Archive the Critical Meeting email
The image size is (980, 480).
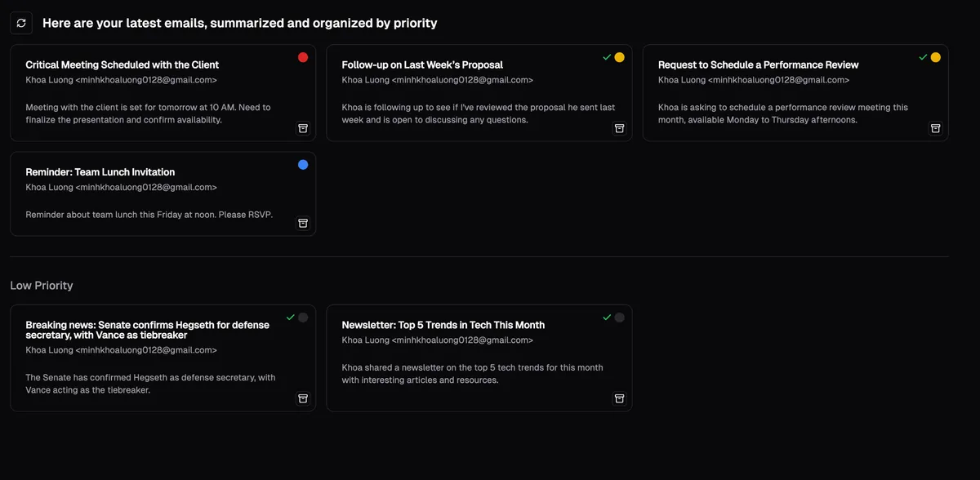pyautogui.click(x=302, y=128)
